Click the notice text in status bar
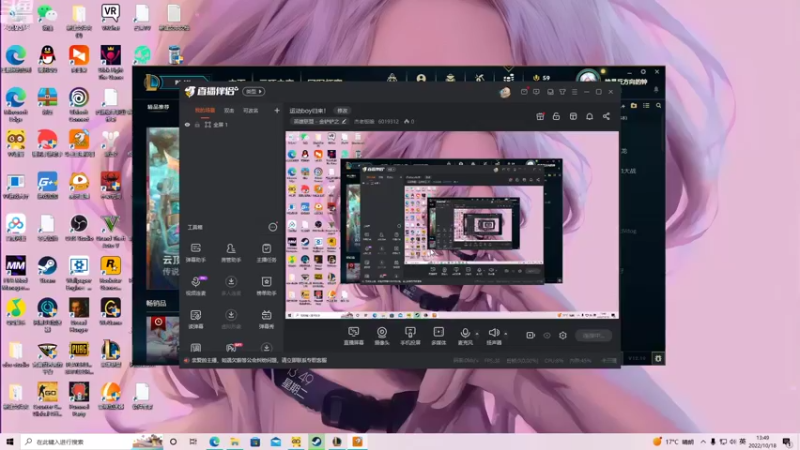The height and width of the screenshot is (450, 800). (x=259, y=360)
